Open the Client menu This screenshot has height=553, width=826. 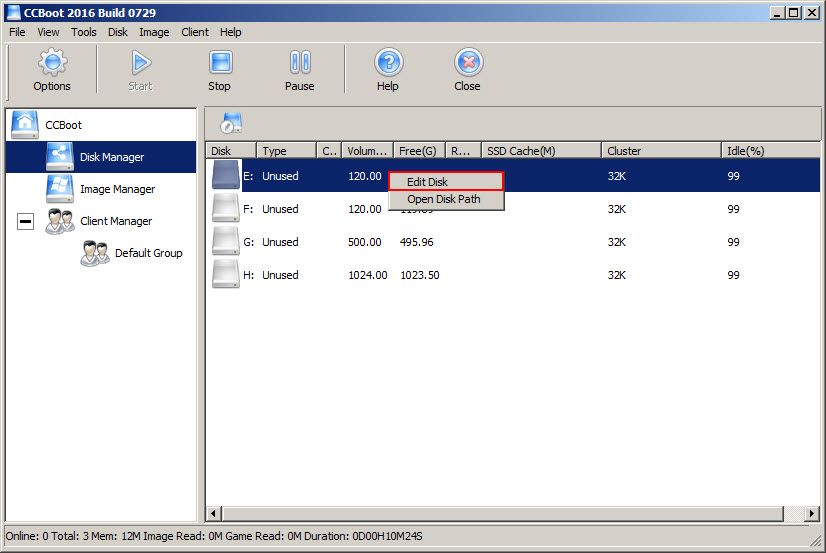pos(195,32)
